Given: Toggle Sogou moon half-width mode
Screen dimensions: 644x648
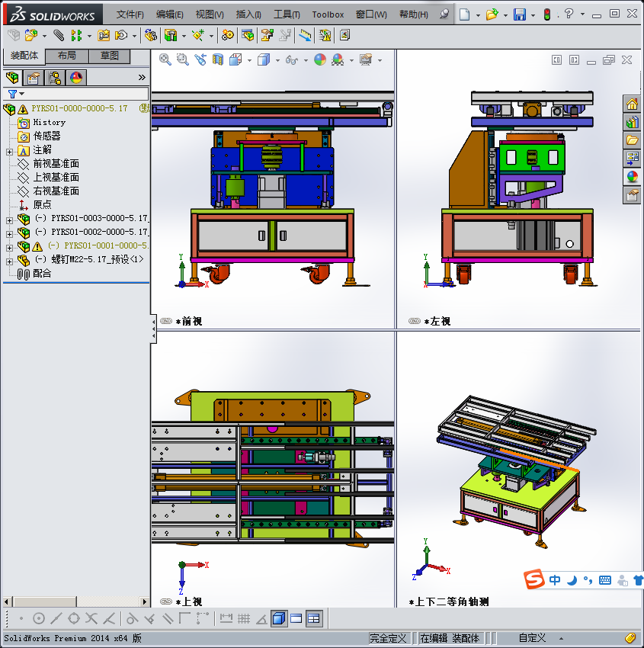Looking at the screenshot, I should (x=572, y=580).
